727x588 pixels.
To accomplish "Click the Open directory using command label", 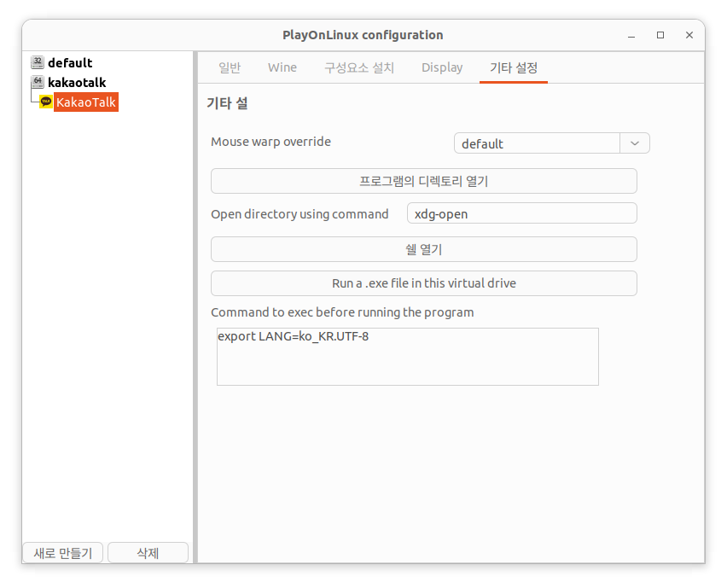I will 300,214.
